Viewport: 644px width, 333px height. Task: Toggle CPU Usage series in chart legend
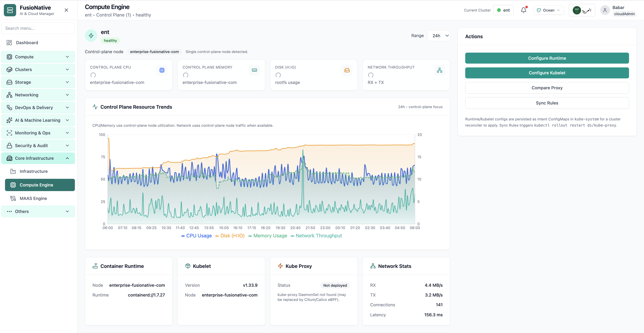tap(196, 236)
